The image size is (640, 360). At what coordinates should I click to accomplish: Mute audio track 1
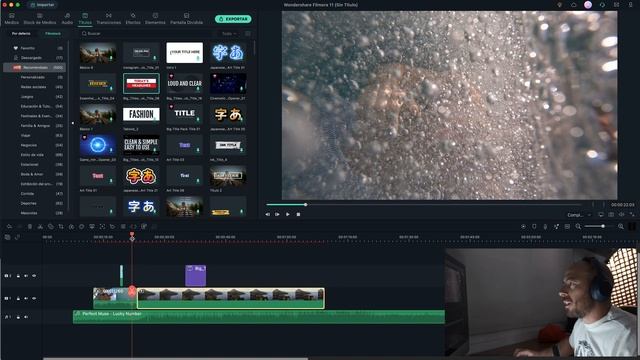pos(26,317)
